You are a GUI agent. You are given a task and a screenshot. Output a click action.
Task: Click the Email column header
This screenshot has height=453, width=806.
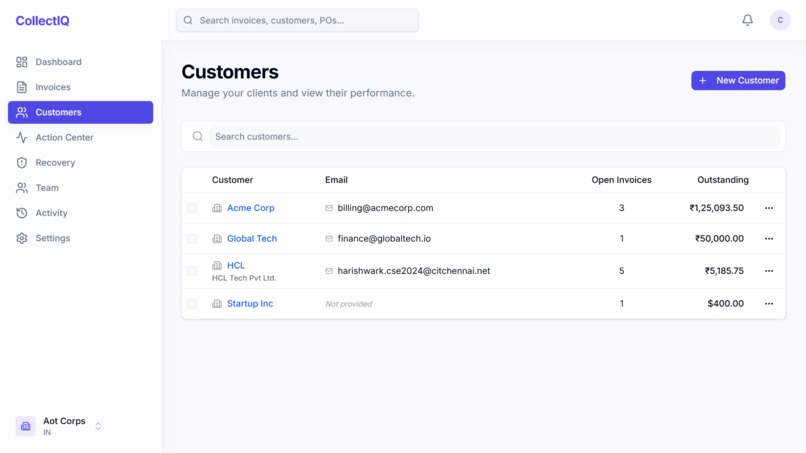(336, 180)
